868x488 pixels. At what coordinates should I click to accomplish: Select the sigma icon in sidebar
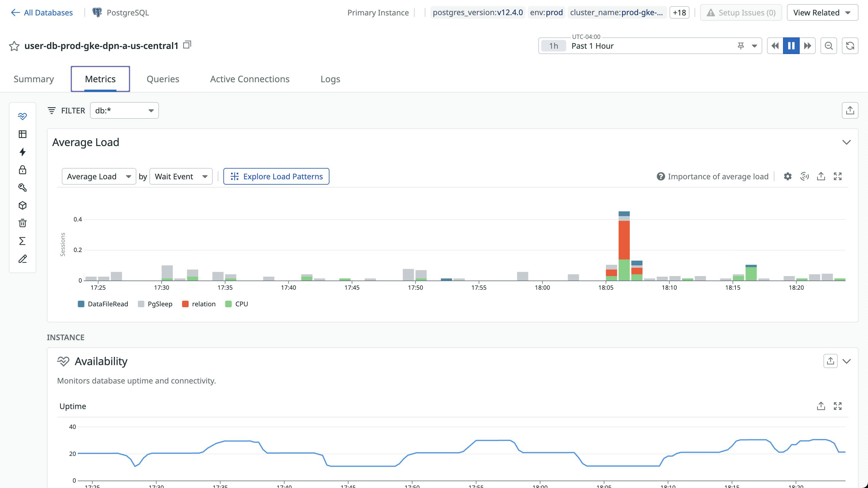pos(23,241)
